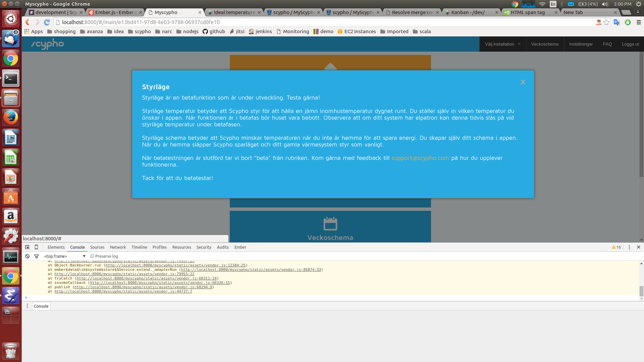Open the Ember inspector DevTools tab
This screenshot has width=644, height=362.
click(240, 247)
